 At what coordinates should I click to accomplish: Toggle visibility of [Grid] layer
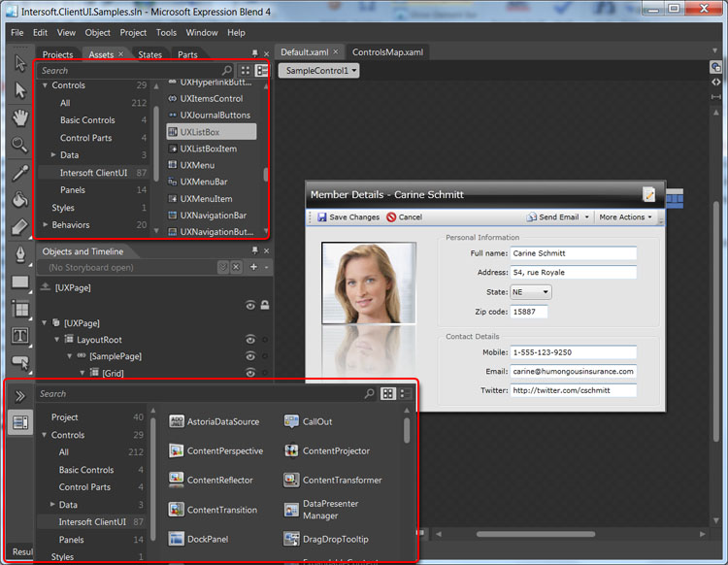250,373
